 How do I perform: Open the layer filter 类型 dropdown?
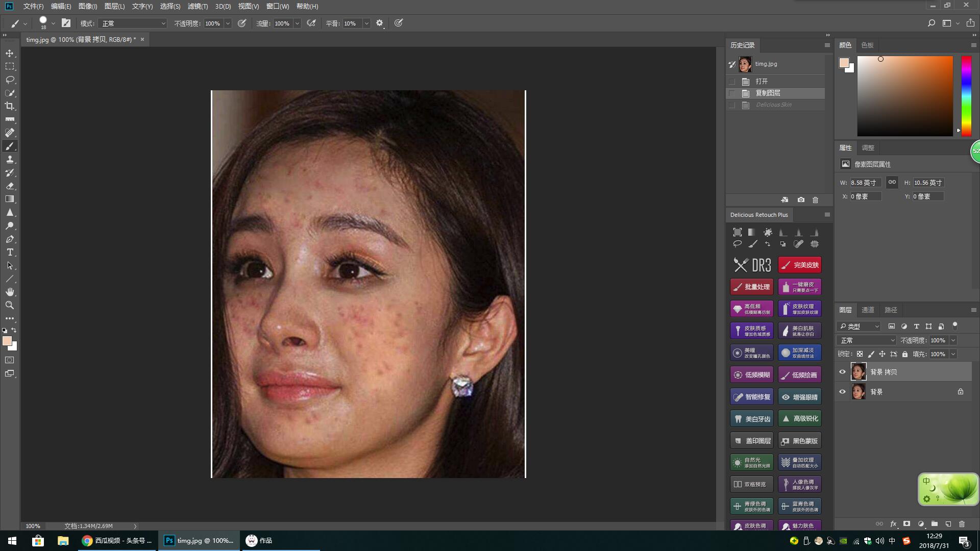(860, 327)
